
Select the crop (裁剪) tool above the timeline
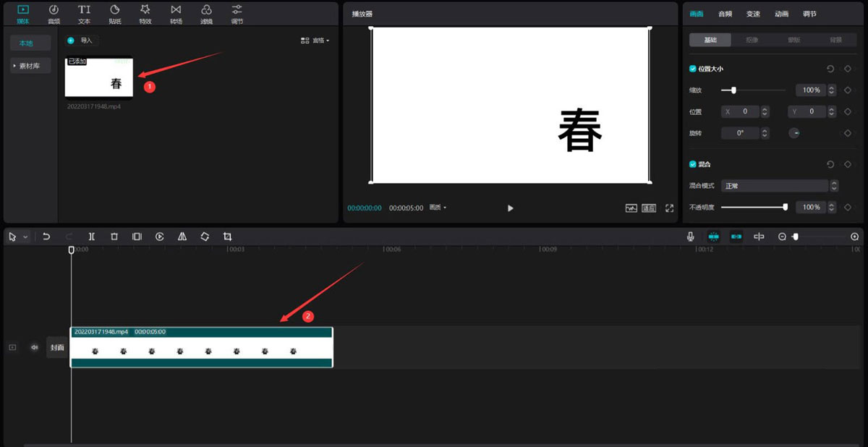pos(226,237)
